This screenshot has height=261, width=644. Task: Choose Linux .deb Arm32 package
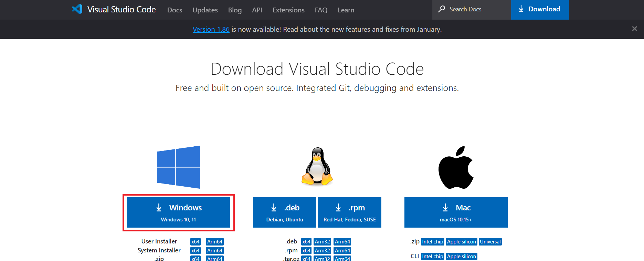click(323, 242)
